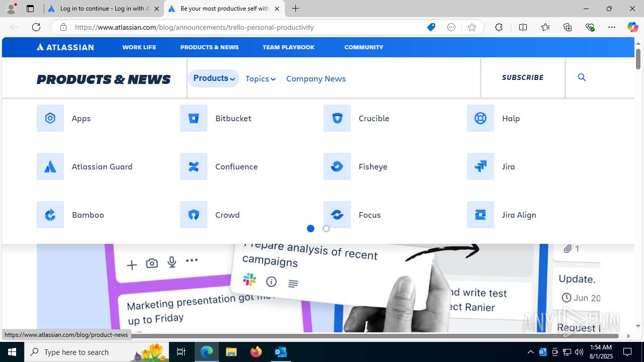This screenshot has height=362, width=644.
Task: Choose the Crucible shield icon
Action: click(337, 118)
